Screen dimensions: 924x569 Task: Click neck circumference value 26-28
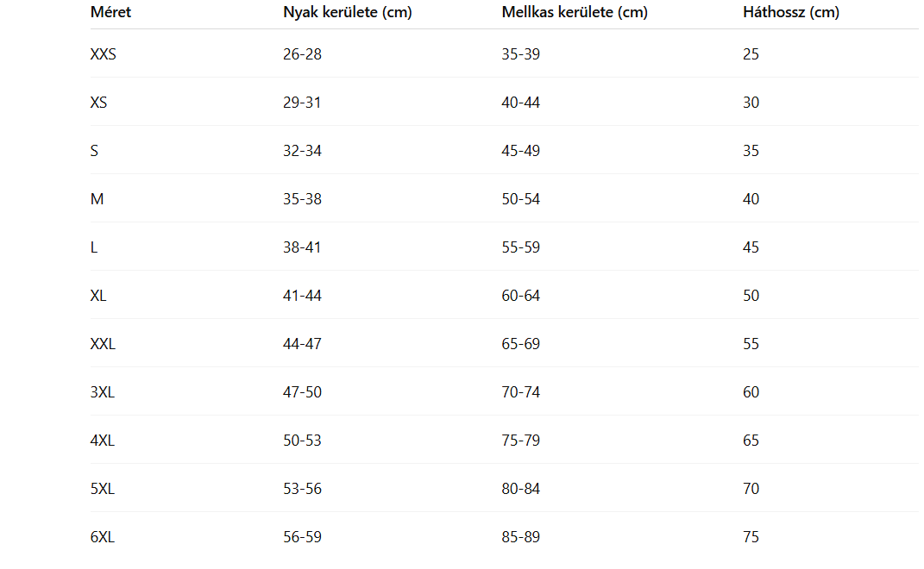(x=302, y=54)
